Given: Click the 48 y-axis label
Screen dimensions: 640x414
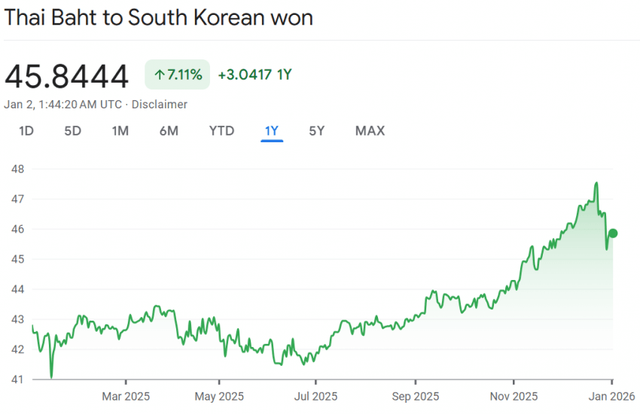Looking at the screenshot, I should 18,168.
